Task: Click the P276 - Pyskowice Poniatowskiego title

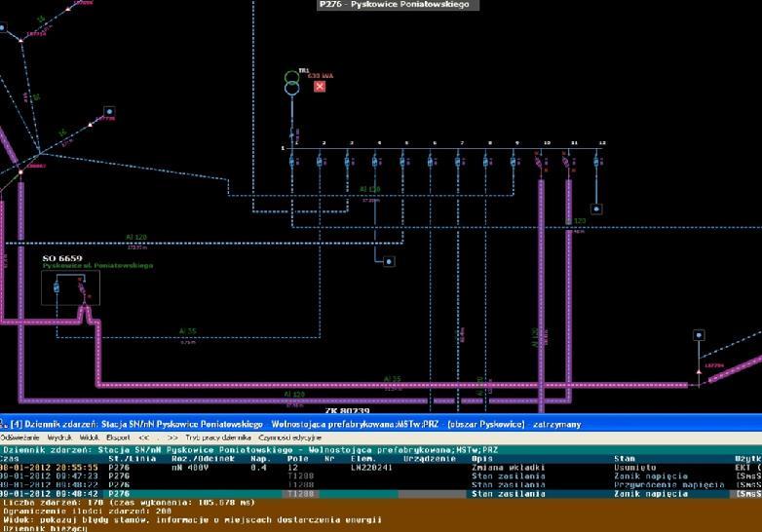Action: point(394,4)
